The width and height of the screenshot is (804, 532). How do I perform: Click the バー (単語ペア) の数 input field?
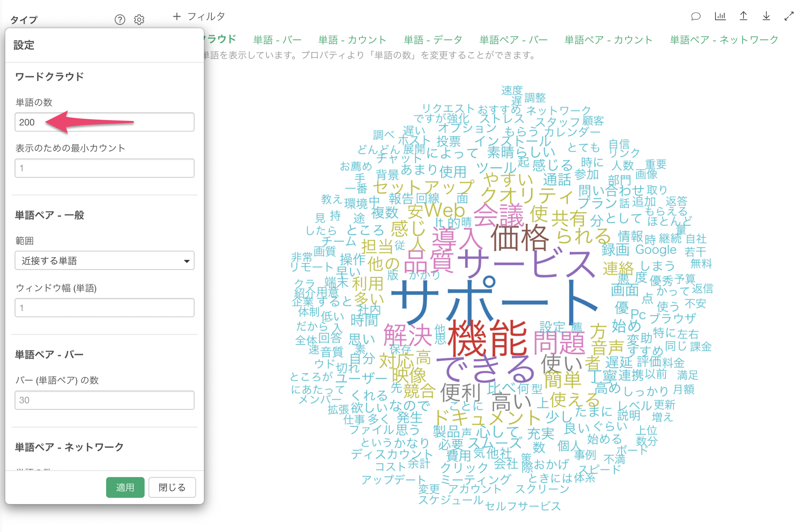pyautogui.click(x=104, y=400)
